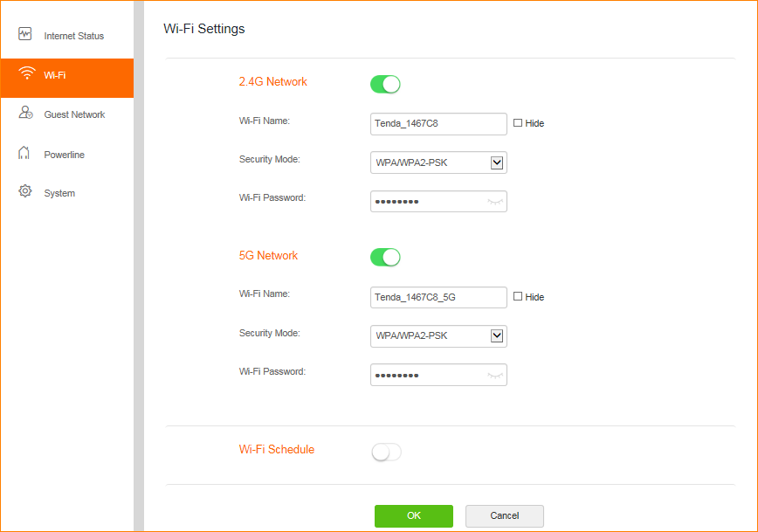Click the Internet Status monitor icon
This screenshot has width=758, height=532.
click(25, 35)
